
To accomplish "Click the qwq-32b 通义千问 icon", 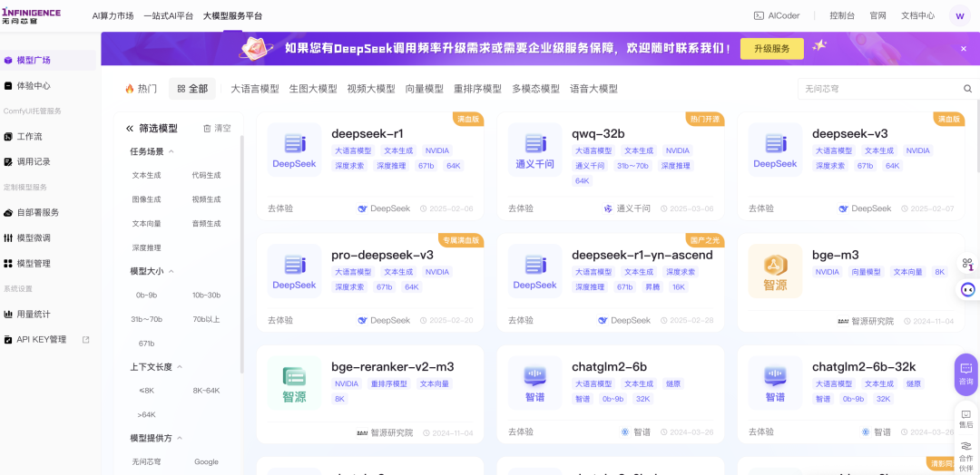I will [534, 150].
